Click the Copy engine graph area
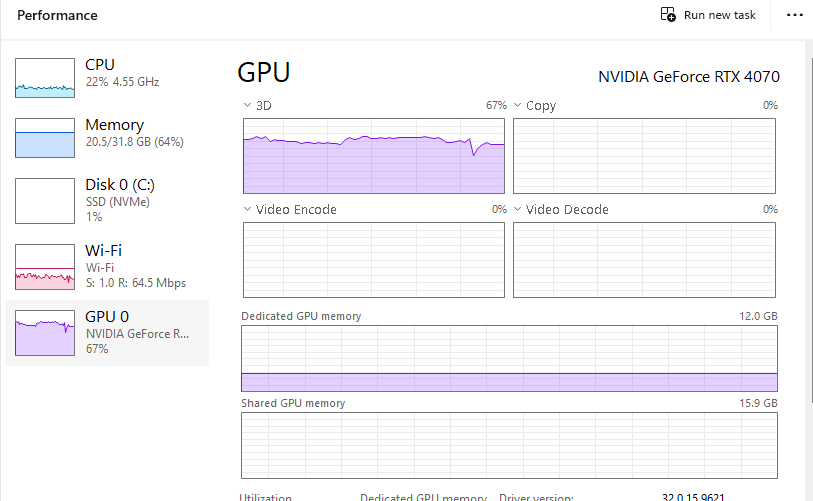The width and height of the screenshot is (813, 501). [645, 155]
